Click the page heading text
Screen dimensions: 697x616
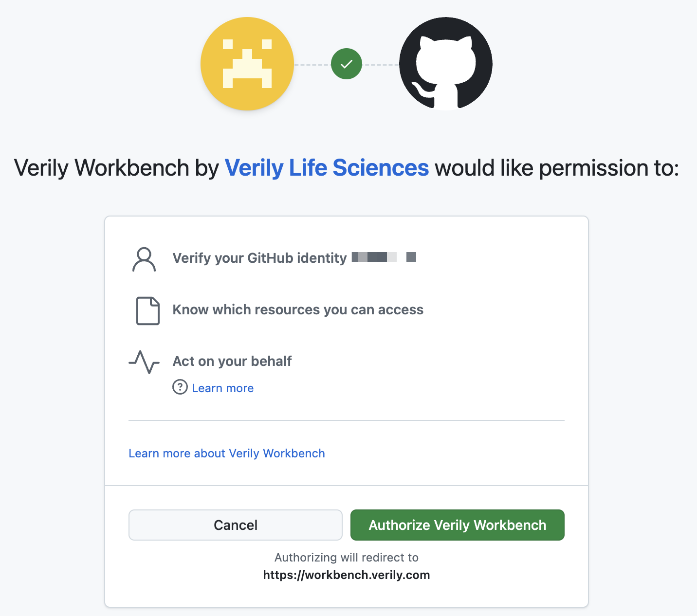346,167
